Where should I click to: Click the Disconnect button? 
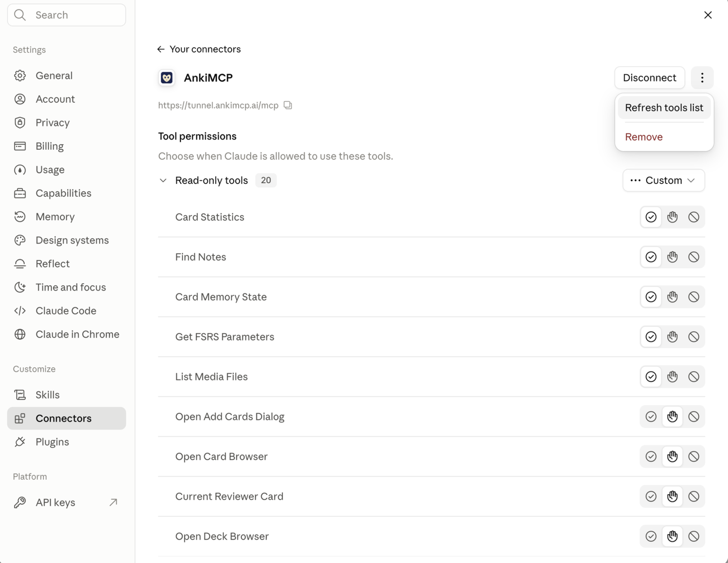(x=649, y=78)
